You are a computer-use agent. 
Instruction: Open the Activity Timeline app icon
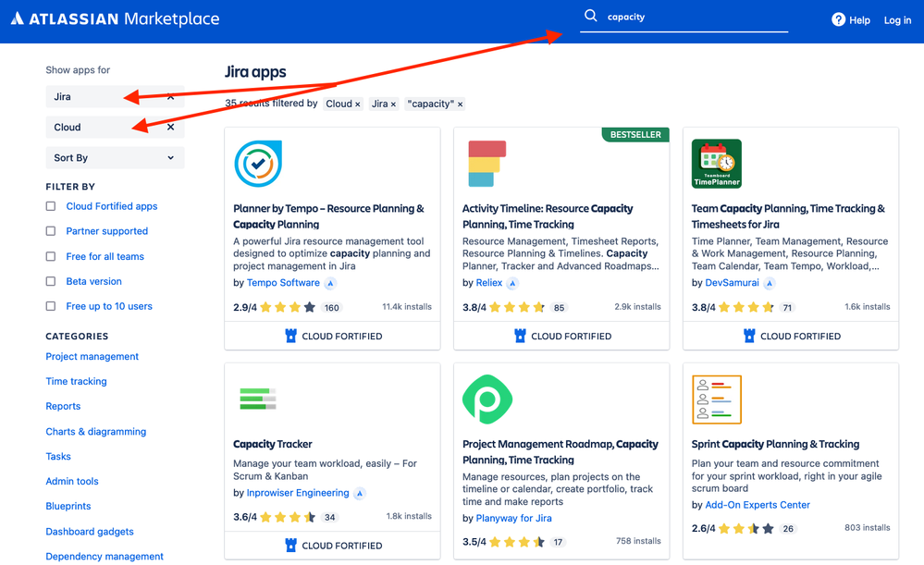click(x=487, y=163)
